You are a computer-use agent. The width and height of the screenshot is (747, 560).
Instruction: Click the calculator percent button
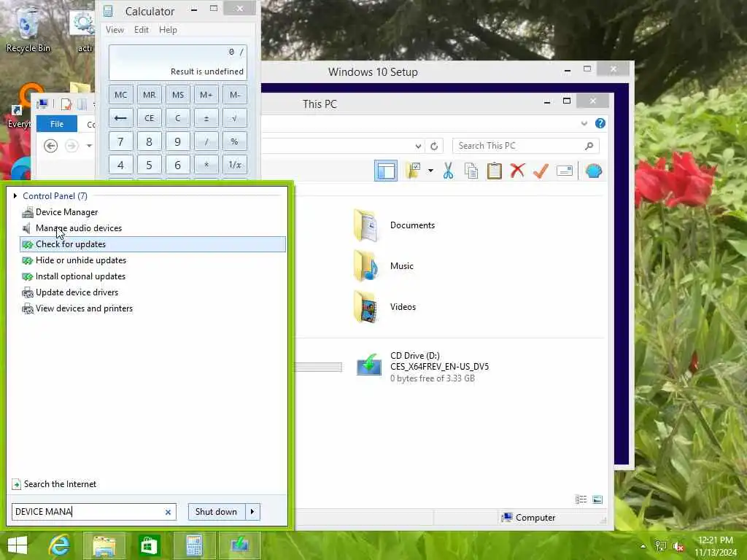pyautogui.click(x=235, y=141)
